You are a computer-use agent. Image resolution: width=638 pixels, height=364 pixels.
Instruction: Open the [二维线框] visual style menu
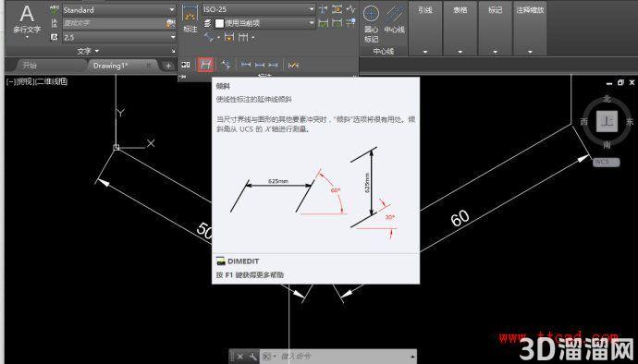(52, 81)
